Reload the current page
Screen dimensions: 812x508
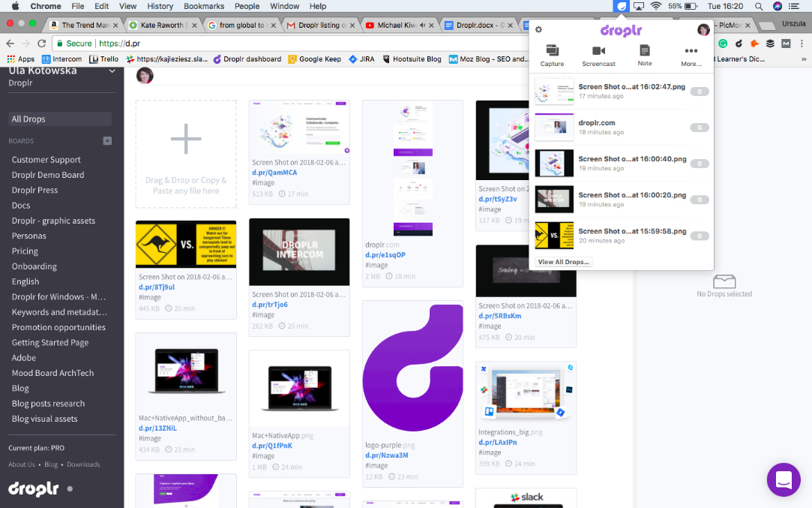click(x=42, y=44)
